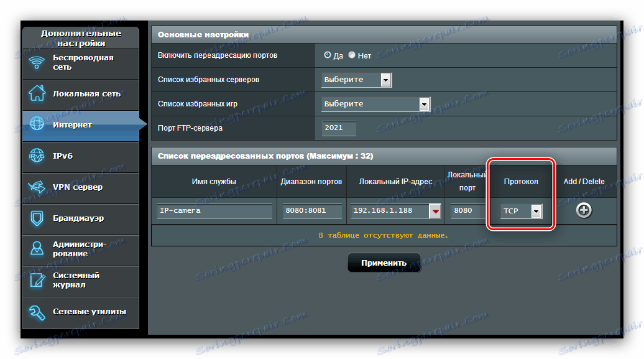Image resolution: width=644 pixels, height=359 pixels.
Task: Click the Add / Delete column header
Action: [x=584, y=181]
